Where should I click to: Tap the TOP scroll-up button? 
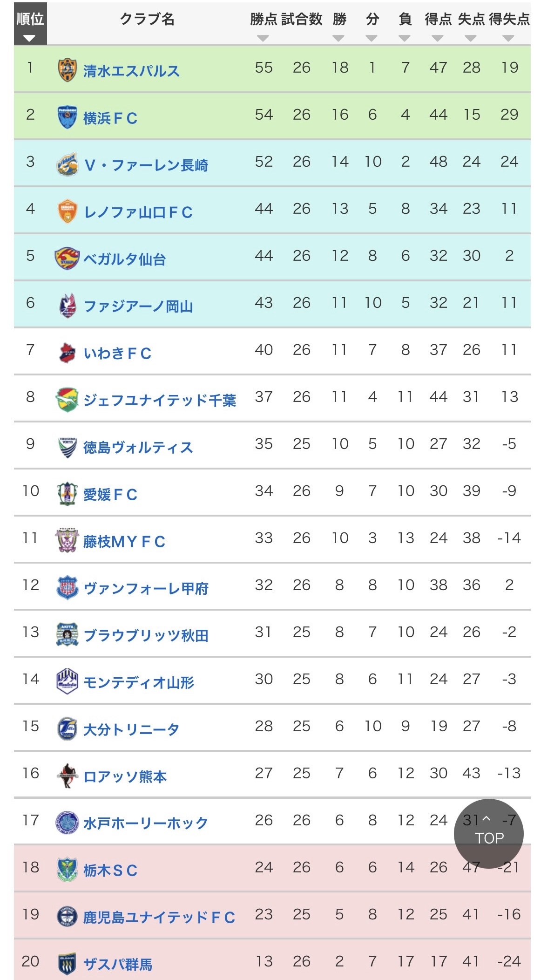(489, 833)
